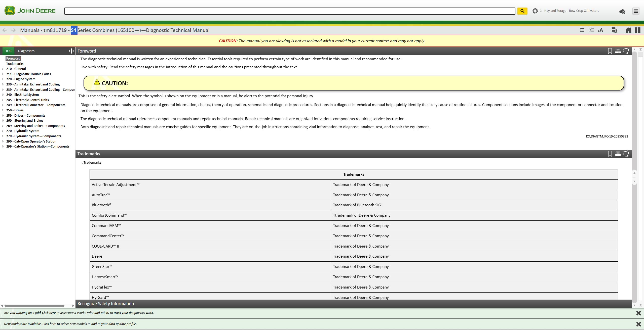Open the table of contents list icon
The height and width of the screenshot is (330, 644).
point(582,30)
